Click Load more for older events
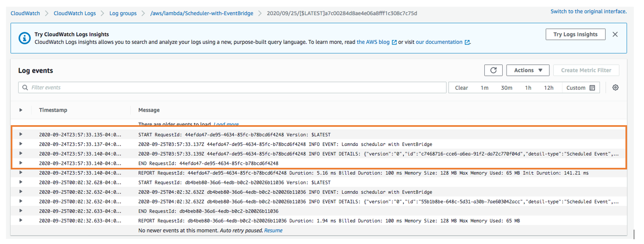Viewport: 644px width, 244px height. coord(226,124)
